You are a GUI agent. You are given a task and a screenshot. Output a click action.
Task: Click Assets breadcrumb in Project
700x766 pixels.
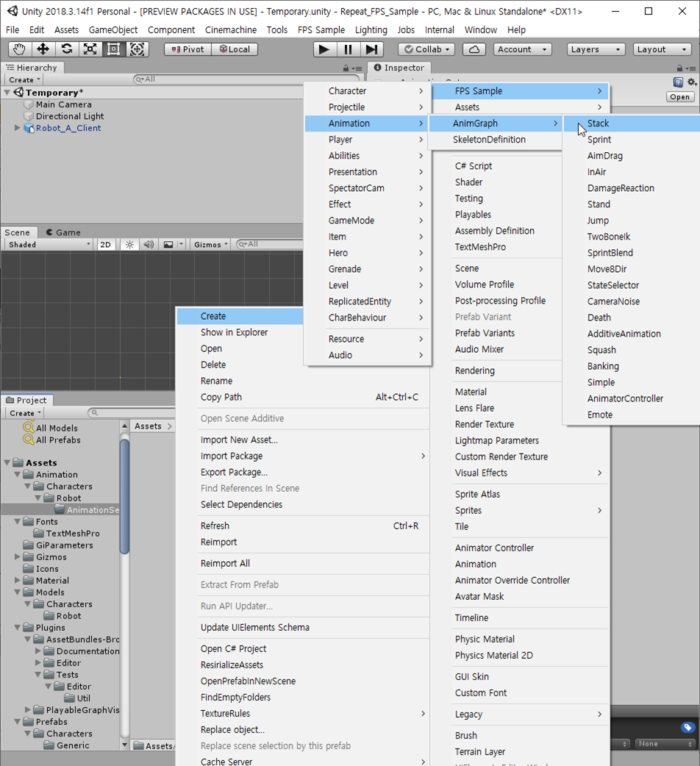pyautogui.click(x=148, y=426)
